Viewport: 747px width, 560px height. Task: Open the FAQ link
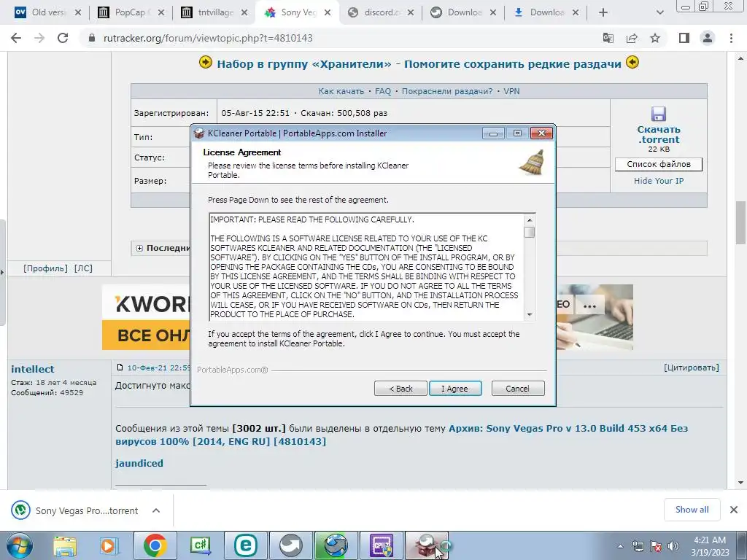[x=382, y=91]
